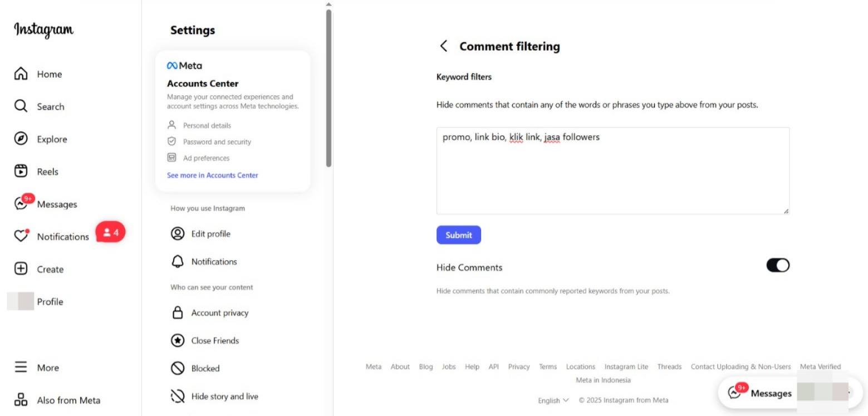Image resolution: width=868 pixels, height=416 pixels.
Task: Expand the More hamburger menu
Action: coord(21,368)
